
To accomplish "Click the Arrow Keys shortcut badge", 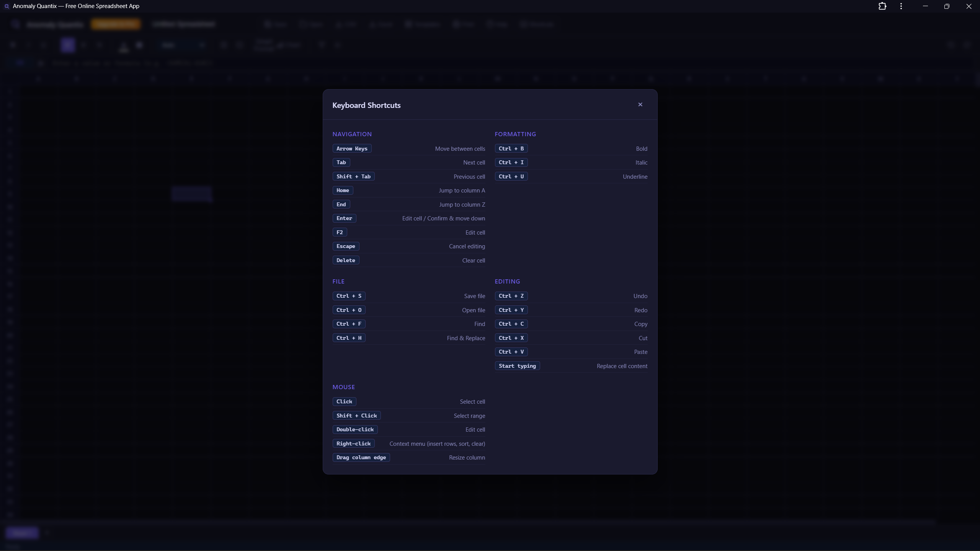I will 352,148.
